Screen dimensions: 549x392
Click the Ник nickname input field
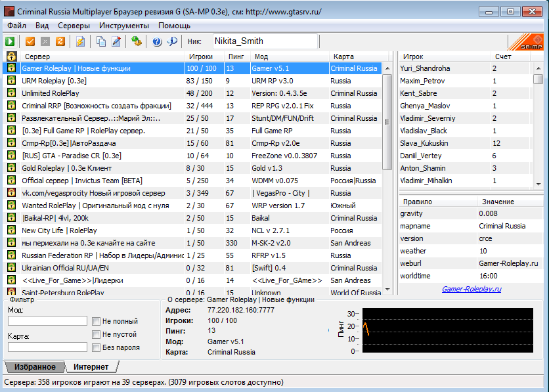(x=265, y=41)
